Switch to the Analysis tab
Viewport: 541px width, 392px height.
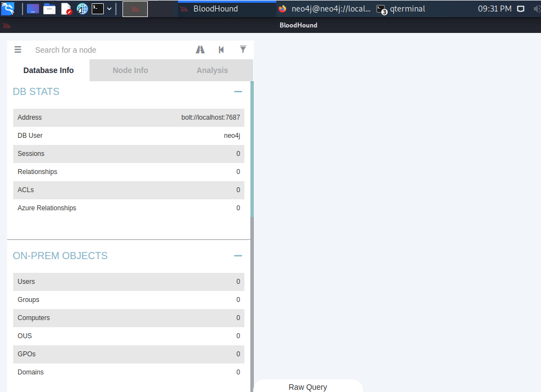pyautogui.click(x=212, y=70)
